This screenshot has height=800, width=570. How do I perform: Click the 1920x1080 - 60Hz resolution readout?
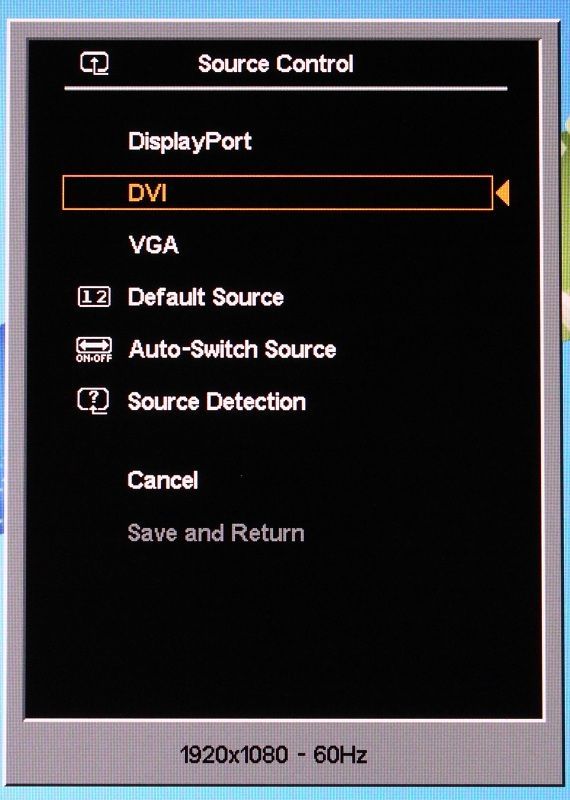[274, 755]
